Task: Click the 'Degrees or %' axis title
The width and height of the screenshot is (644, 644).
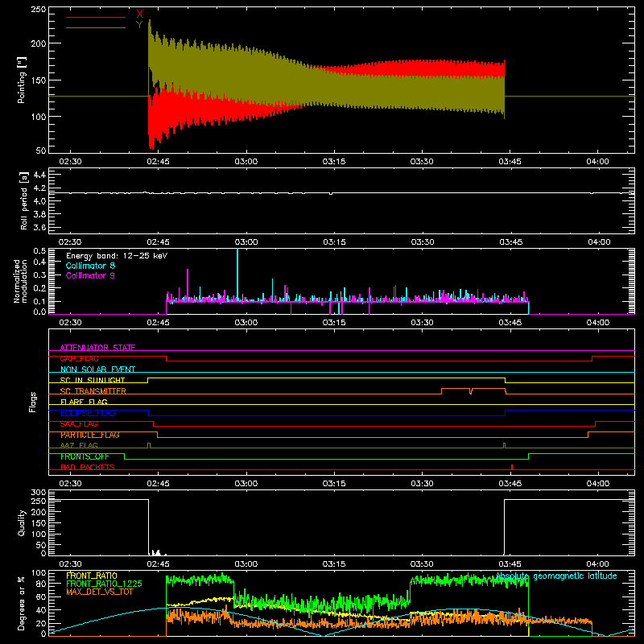Action: (22, 603)
